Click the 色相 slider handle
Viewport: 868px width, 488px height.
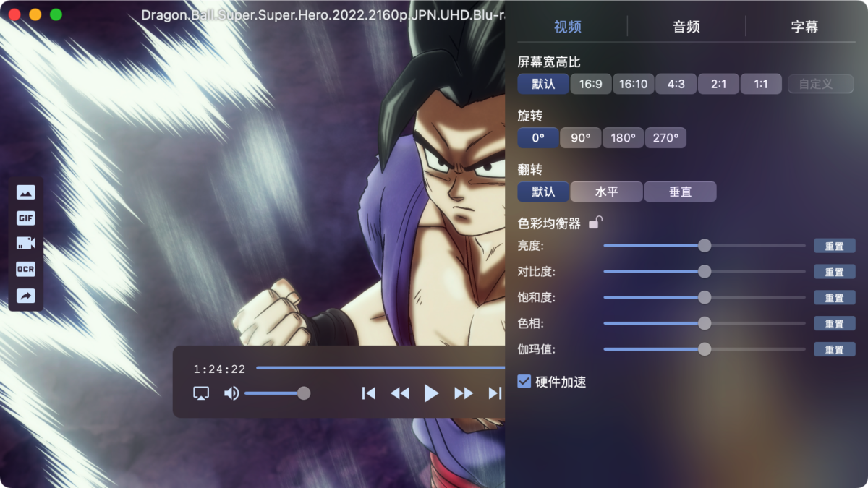[x=705, y=323]
